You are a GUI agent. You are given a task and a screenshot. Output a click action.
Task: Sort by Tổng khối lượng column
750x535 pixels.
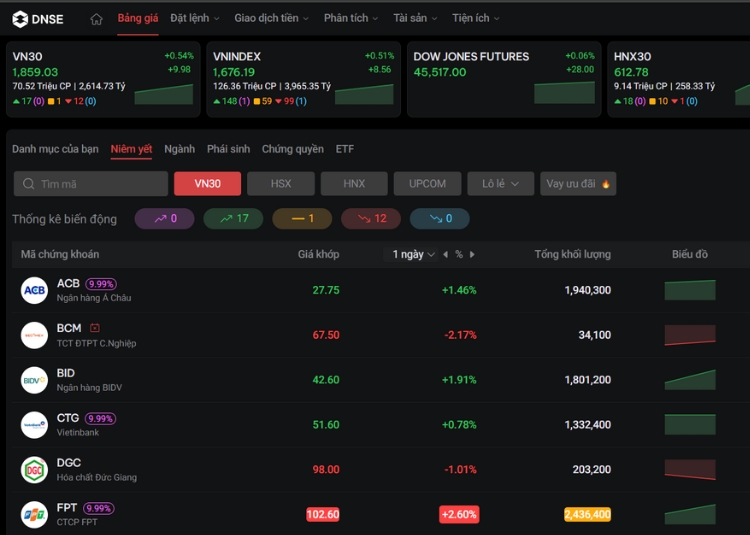click(x=573, y=254)
